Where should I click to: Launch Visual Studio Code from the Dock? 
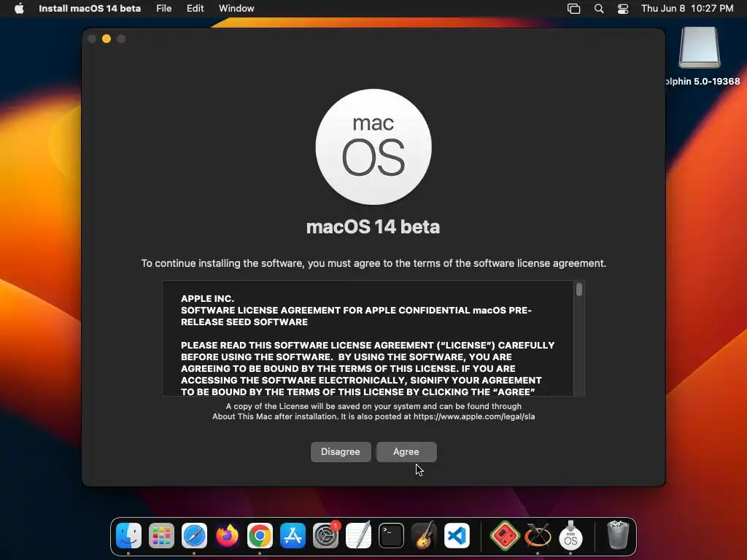[457, 536]
